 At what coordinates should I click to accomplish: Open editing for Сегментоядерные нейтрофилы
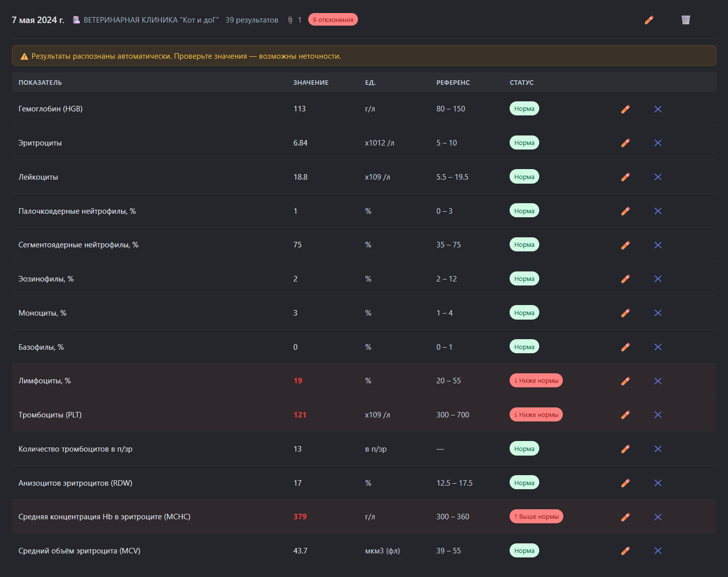click(x=625, y=245)
